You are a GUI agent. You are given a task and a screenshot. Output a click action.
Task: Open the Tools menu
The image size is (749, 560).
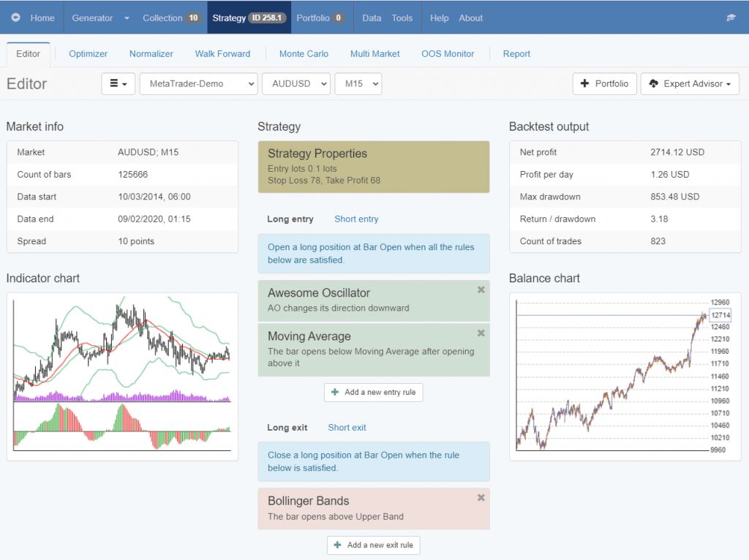click(x=402, y=18)
